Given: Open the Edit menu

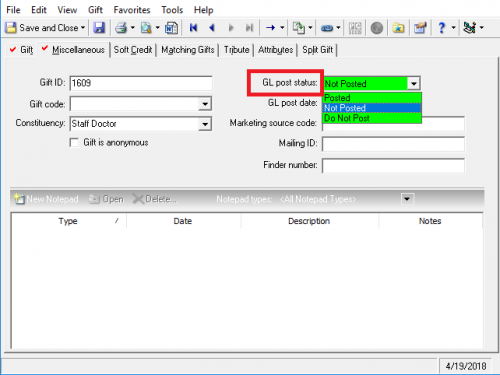Looking at the screenshot, I should 39,10.
